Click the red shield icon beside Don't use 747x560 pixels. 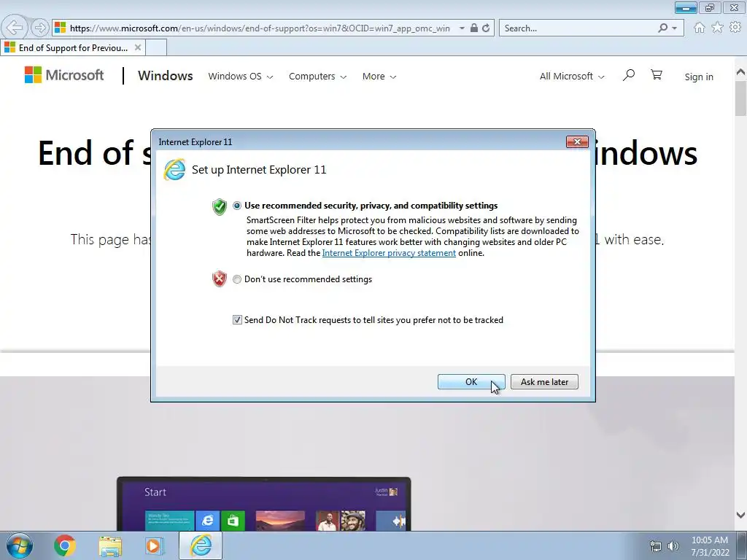[219, 279]
